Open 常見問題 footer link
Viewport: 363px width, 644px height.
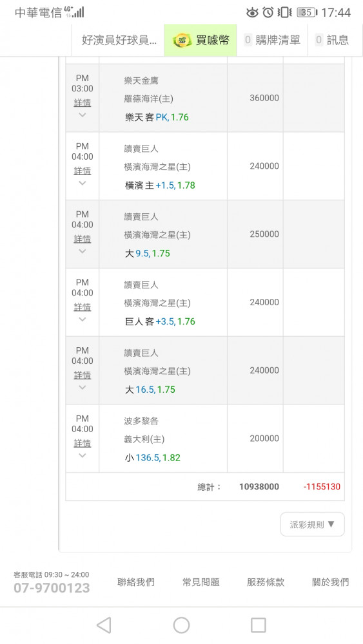coord(201,582)
